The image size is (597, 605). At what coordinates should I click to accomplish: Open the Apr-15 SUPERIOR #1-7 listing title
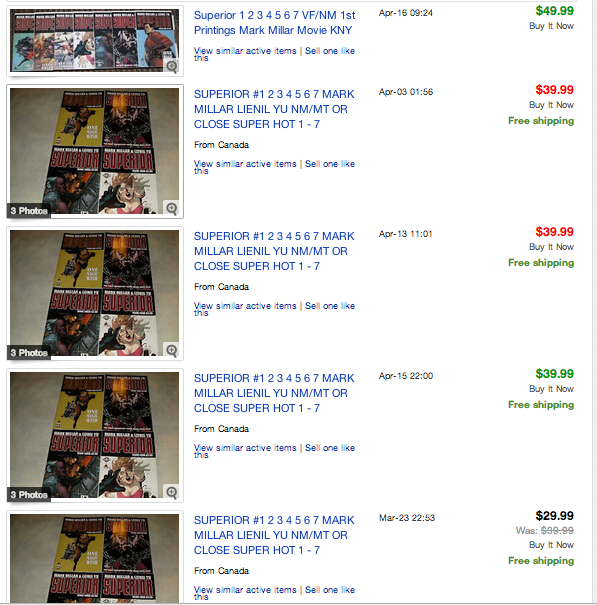(274, 393)
